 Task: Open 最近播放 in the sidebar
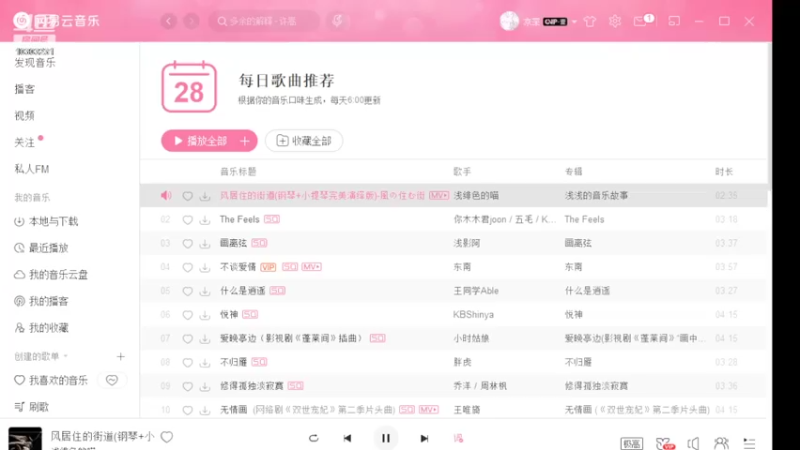pos(41,248)
